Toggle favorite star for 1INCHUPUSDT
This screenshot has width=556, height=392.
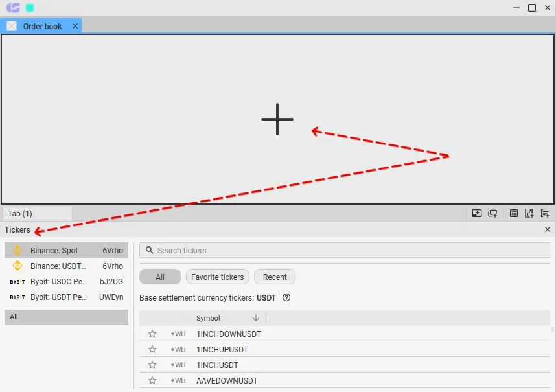click(x=152, y=350)
